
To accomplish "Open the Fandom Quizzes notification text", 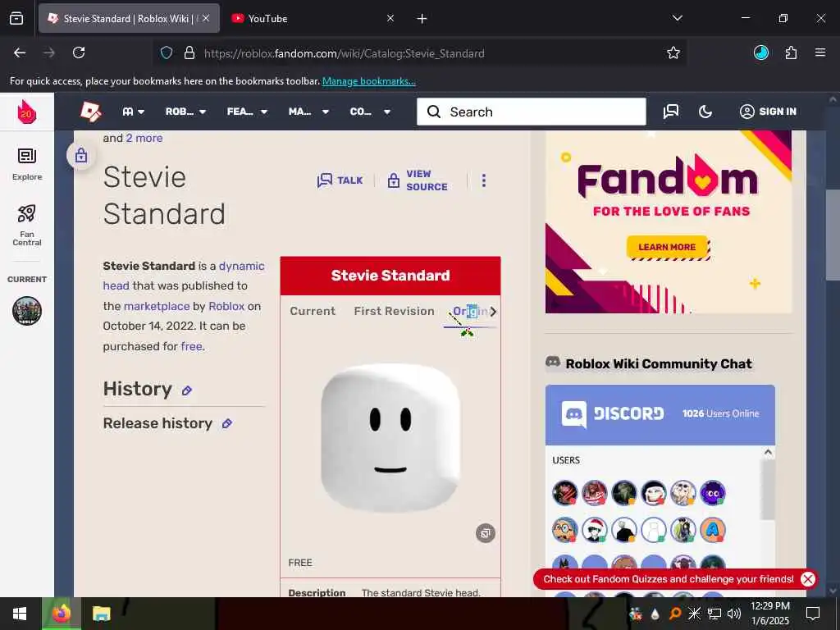I will click(x=668, y=579).
